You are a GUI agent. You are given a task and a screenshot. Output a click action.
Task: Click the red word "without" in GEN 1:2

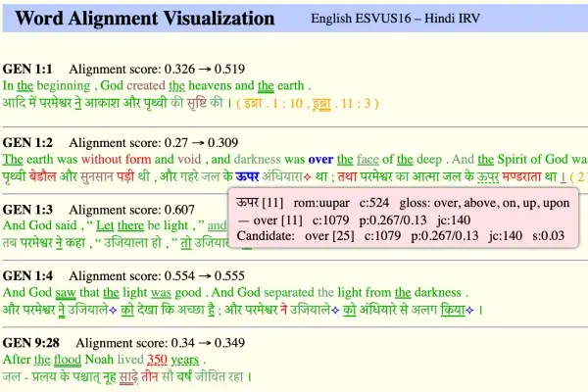tap(102, 160)
